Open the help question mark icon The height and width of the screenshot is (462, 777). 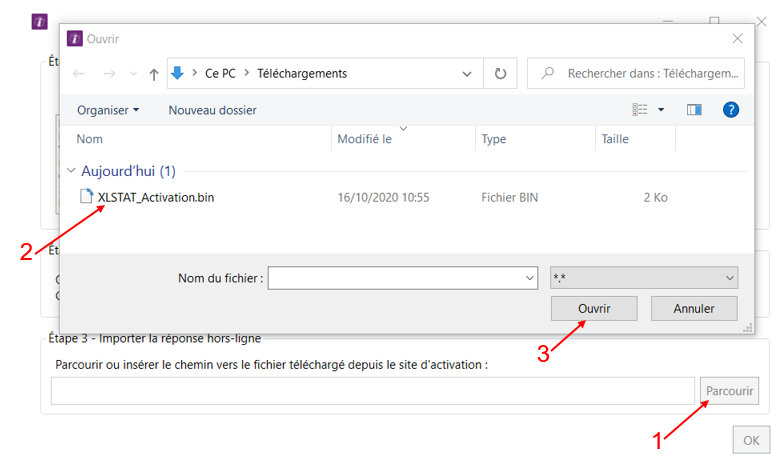[730, 109]
